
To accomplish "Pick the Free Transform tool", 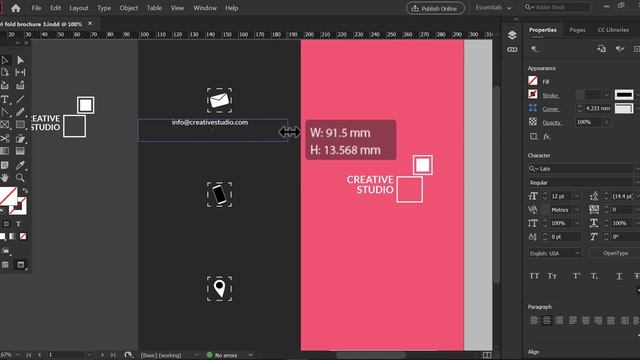I will pyautogui.click(x=20, y=139).
